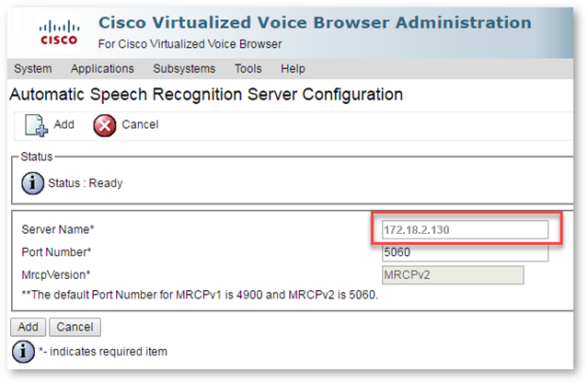This screenshot has height=384, width=588.
Task: Open the Tools menu
Action: [248, 68]
